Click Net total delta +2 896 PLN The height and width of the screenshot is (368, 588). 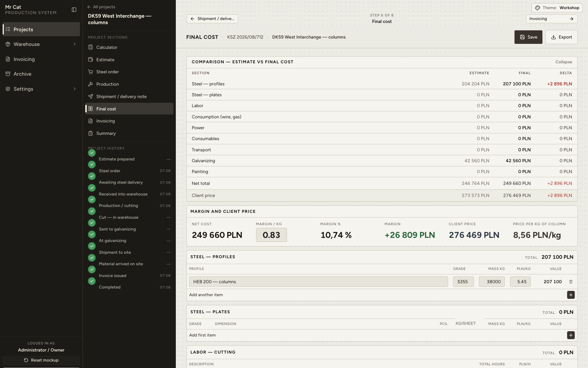pyautogui.click(x=559, y=183)
